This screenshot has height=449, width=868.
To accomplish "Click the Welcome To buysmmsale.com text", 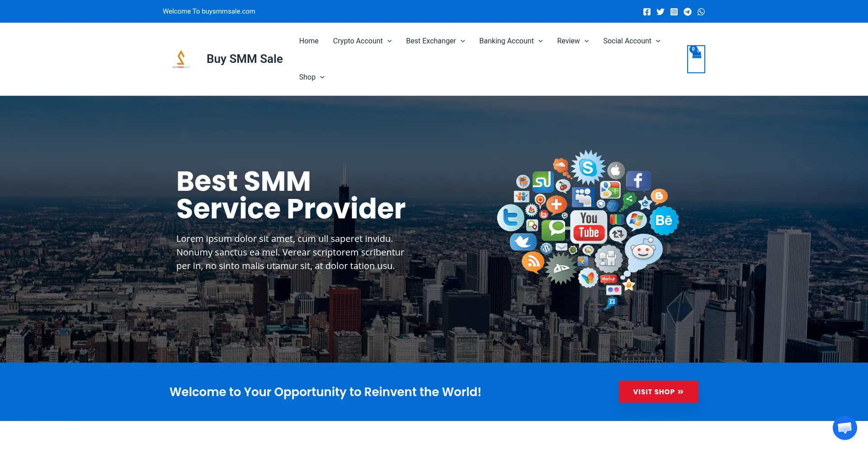I will [x=209, y=11].
